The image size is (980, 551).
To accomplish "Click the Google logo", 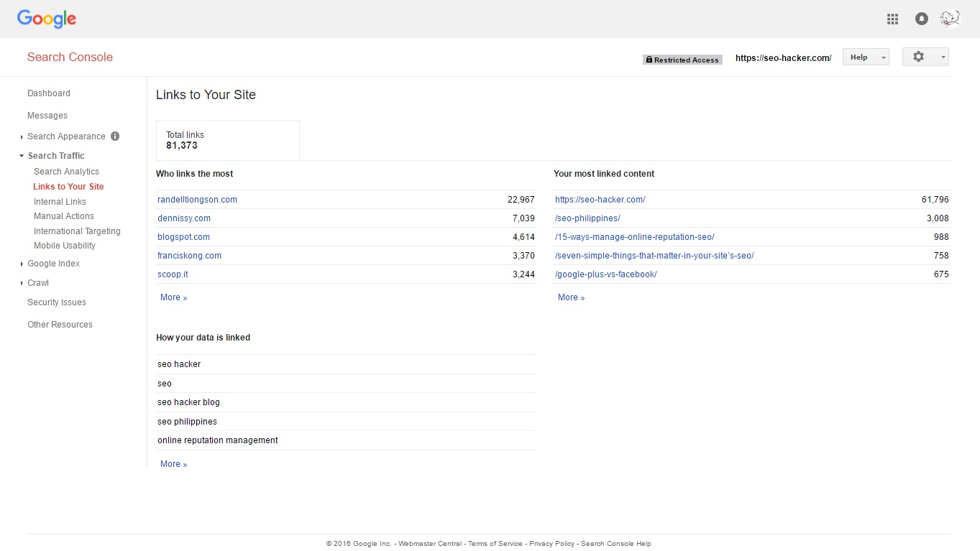I will coord(47,19).
